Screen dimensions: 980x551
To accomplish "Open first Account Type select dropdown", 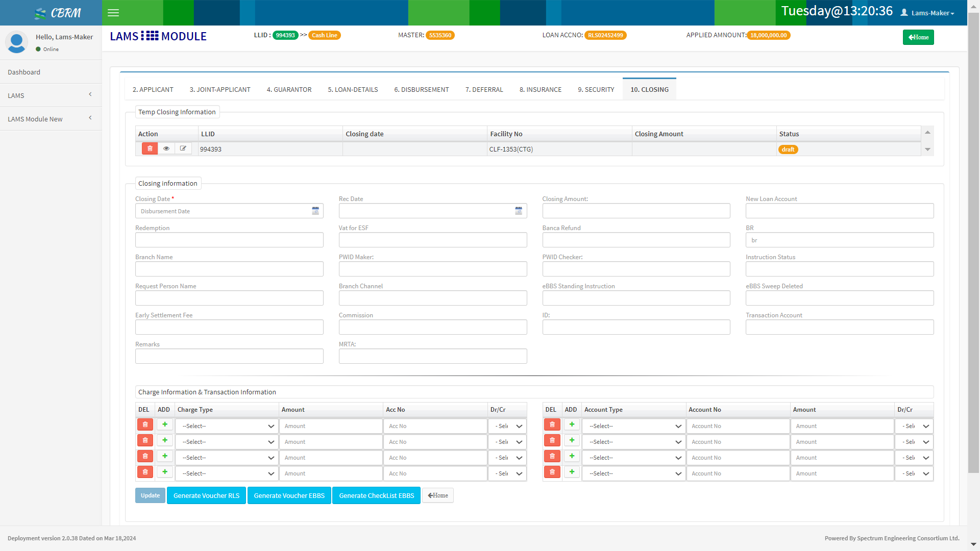I will click(634, 426).
